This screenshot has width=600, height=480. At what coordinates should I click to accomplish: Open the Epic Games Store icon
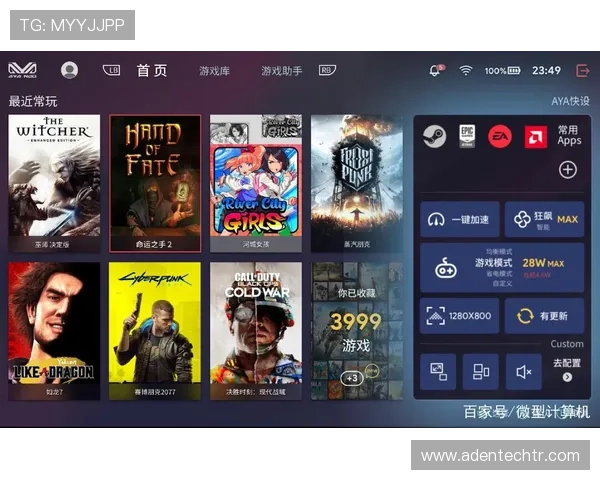point(467,136)
